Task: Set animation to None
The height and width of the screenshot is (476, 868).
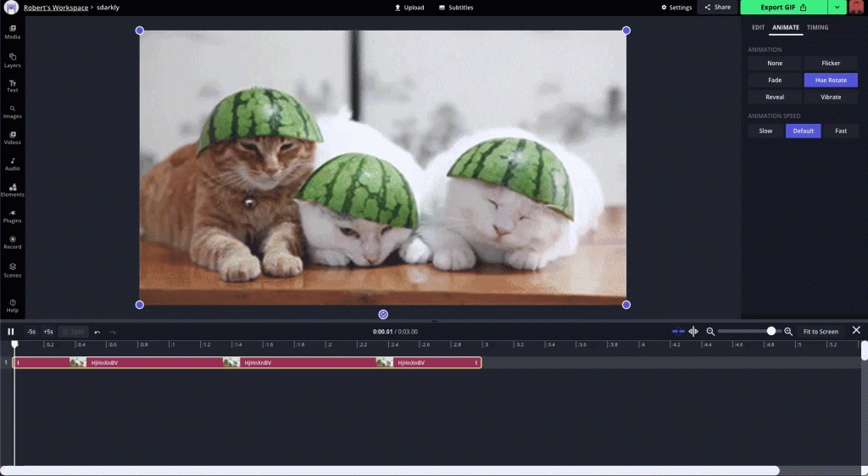Action: pos(775,64)
